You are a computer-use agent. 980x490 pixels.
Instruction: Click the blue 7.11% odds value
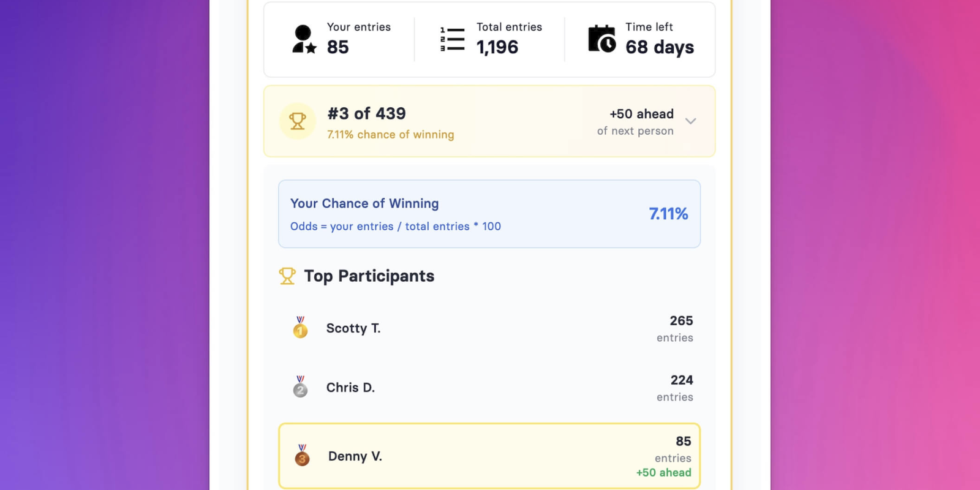click(668, 214)
